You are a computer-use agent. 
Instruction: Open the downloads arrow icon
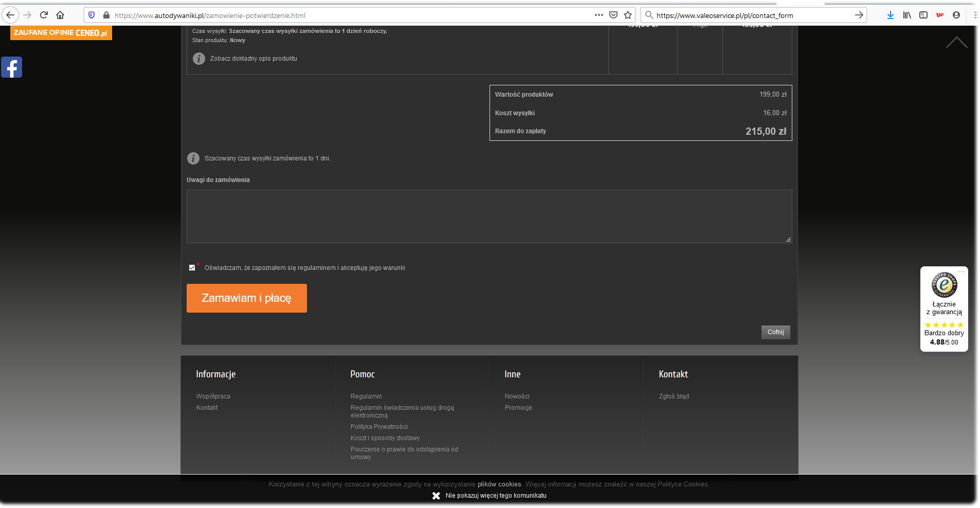coord(890,15)
